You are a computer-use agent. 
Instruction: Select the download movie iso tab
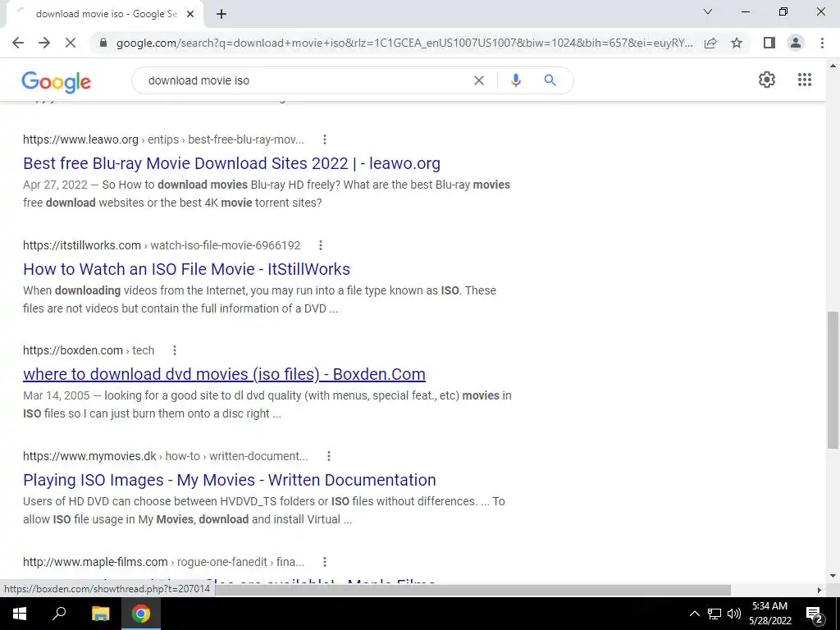104,15
